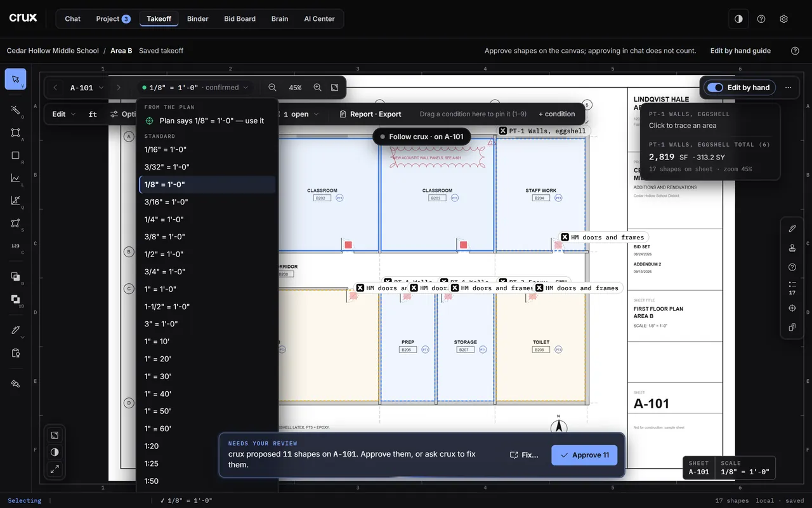Image resolution: width=812 pixels, height=508 pixels.
Task: Expand canvas to fullscreen with diagonal arrows
Action: coord(55,469)
